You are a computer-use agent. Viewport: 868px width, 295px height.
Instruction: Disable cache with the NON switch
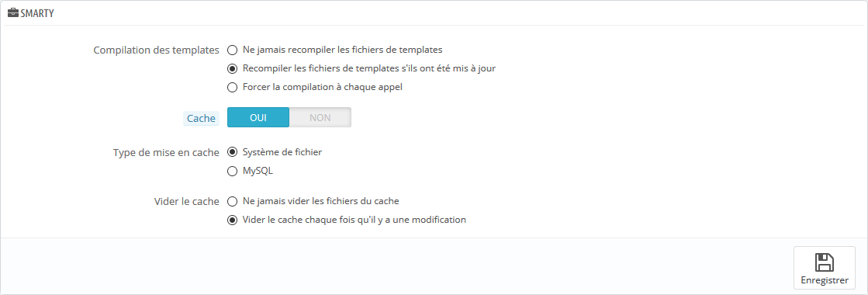[x=320, y=117]
